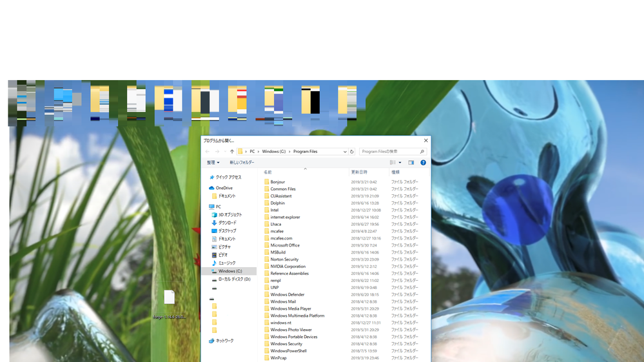
Task: Click the forward navigation arrow
Action: click(x=217, y=152)
